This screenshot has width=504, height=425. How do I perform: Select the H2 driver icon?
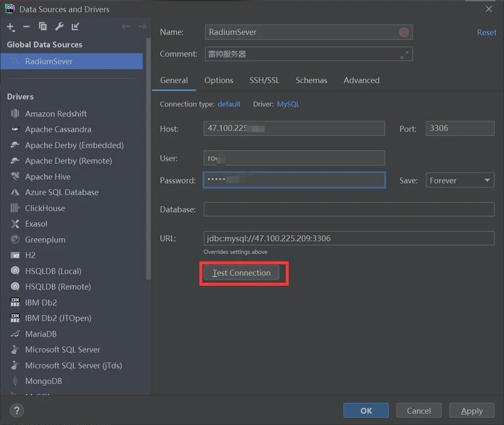pyautogui.click(x=14, y=256)
